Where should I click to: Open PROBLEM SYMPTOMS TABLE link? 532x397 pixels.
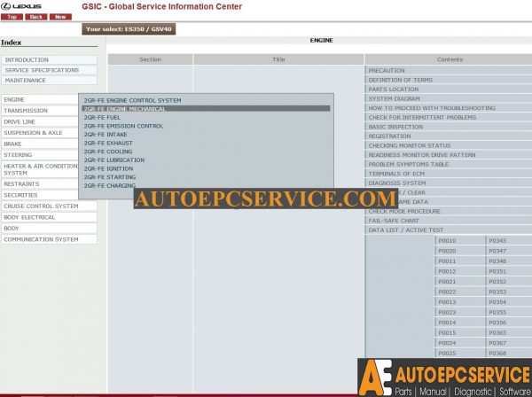pyautogui.click(x=449, y=165)
